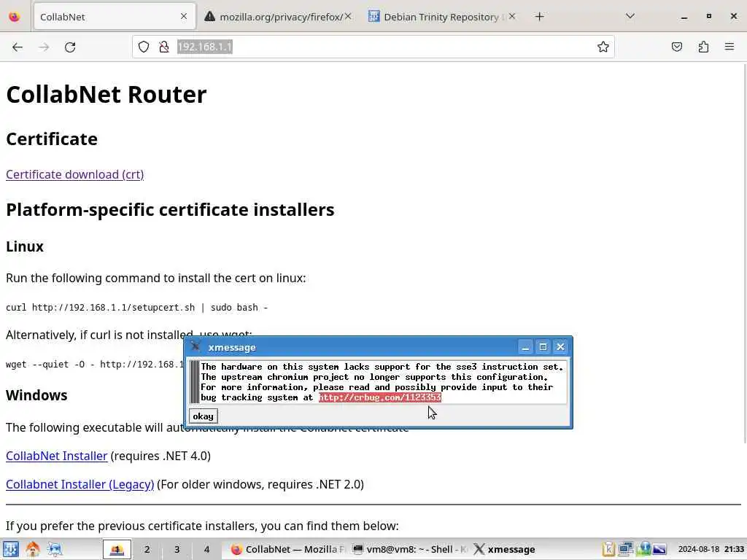747x560 pixels.
Task: Open the TDE start menu in taskbar
Action: 10,549
